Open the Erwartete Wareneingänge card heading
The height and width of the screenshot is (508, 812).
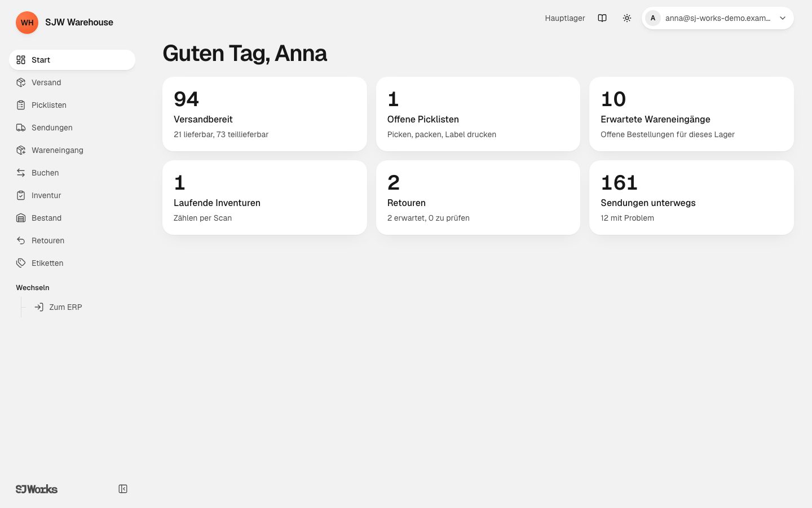click(x=655, y=119)
